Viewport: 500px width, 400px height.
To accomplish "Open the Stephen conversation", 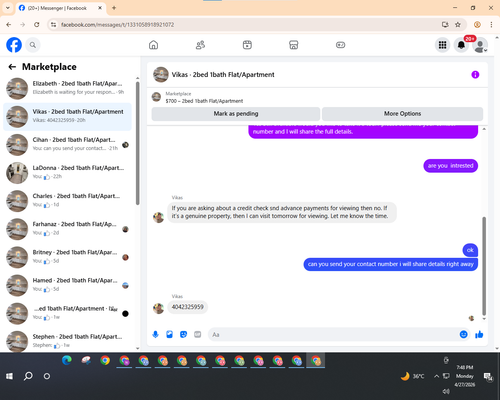I will click(x=67, y=341).
